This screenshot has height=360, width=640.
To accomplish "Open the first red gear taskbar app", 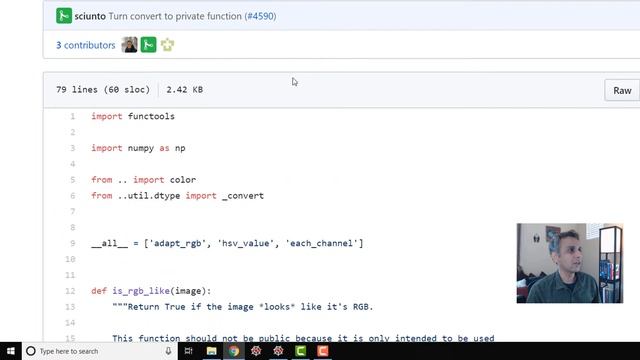I will [x=256, y=351].
